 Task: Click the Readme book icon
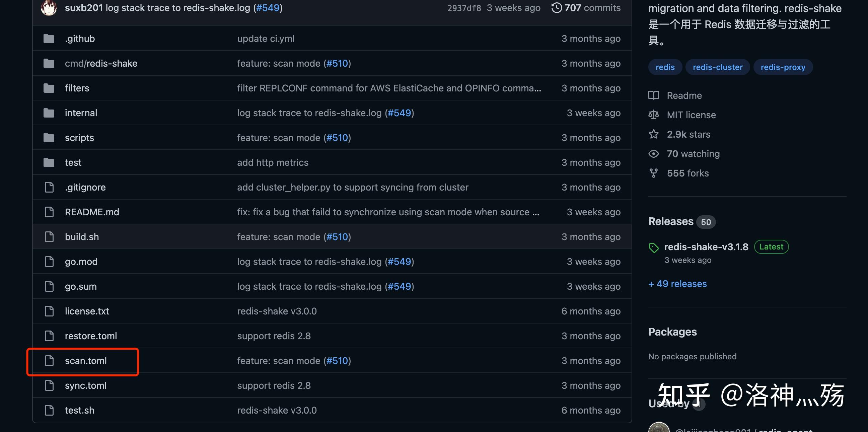653,95
